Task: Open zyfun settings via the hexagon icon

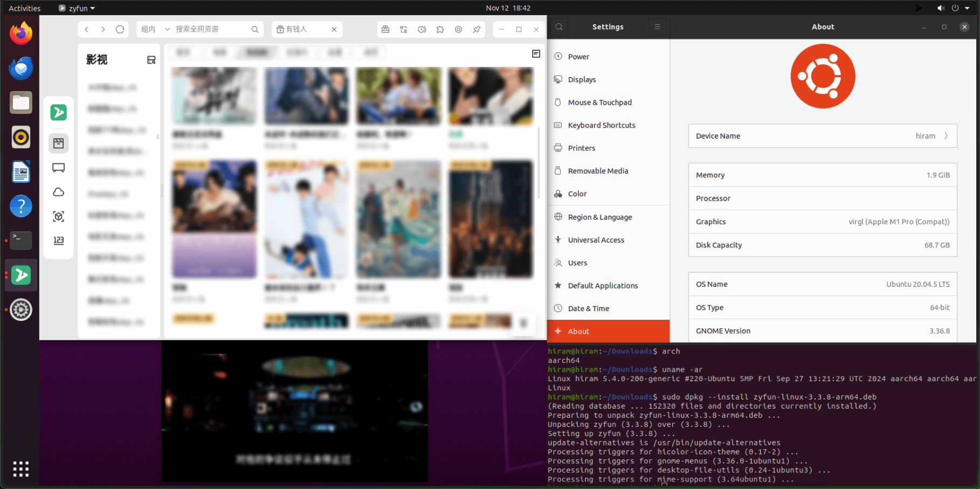Action: (x=459, y=30)
